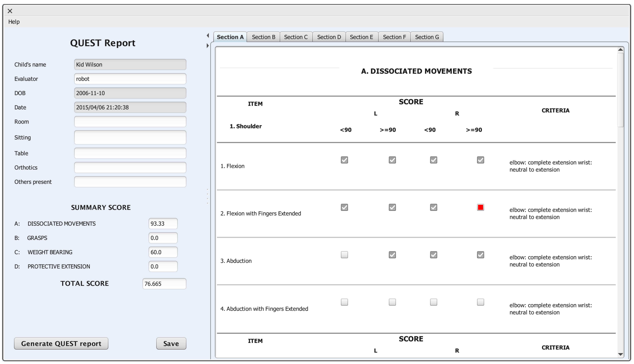
Task: Close the QUEST window with the X icon
Action: [10, 11]
